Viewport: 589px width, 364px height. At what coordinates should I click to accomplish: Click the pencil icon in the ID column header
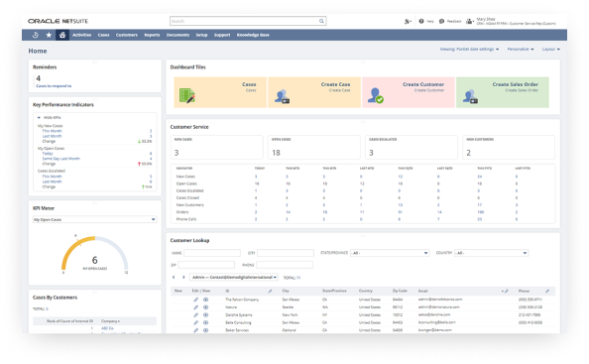pyautogui.click(x=270, y=292)
